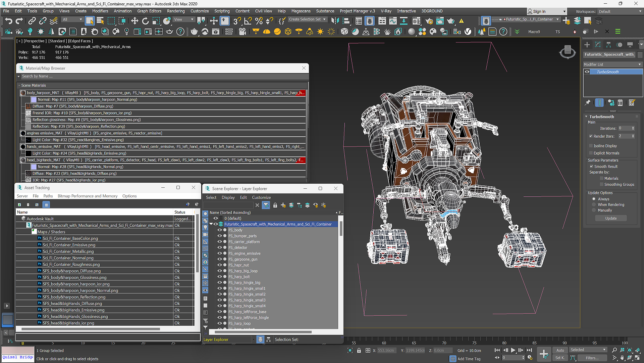Viewport: 644px width, 363px height.
Task: Open Scene Explorer Customize menu
Action: pos(261,197)
